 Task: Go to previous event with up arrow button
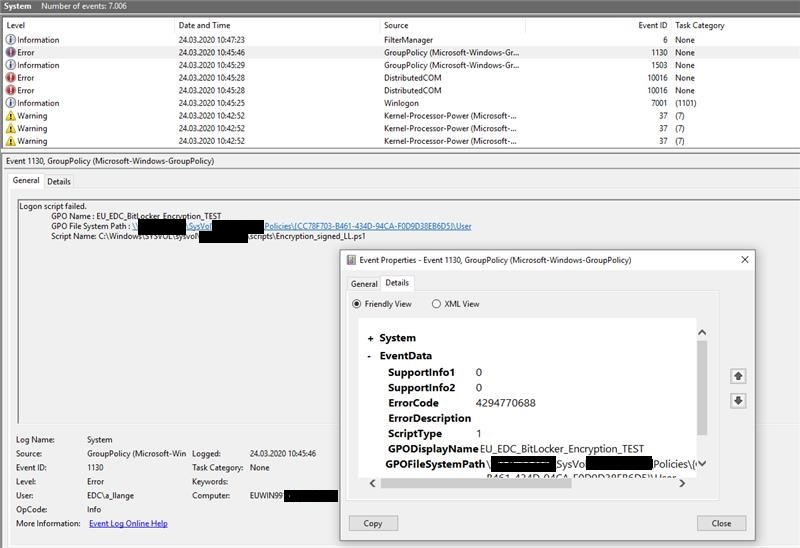point(738,376)
